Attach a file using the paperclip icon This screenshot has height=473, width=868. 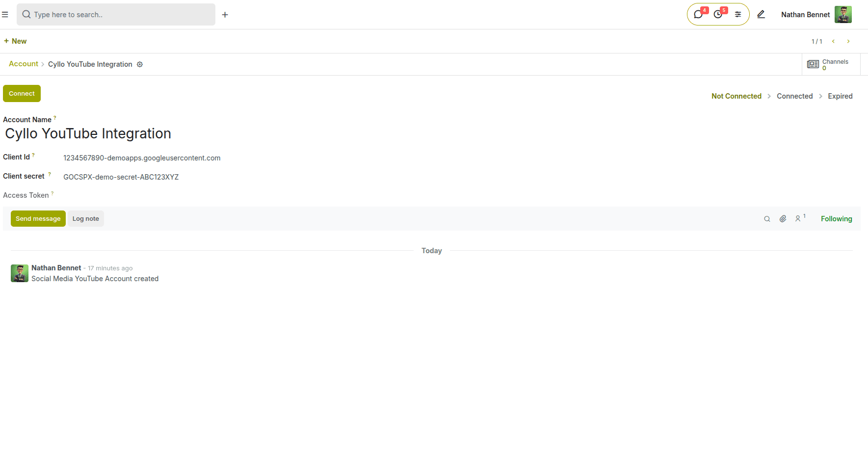click(x=783, y=218)
